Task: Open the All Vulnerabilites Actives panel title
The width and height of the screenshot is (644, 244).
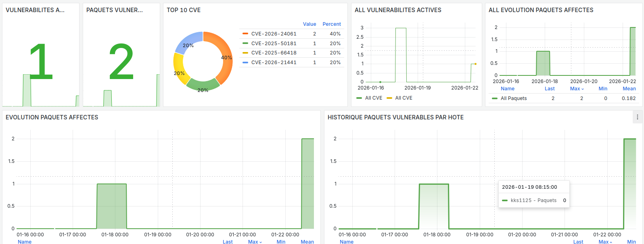Action: (398, 10)
